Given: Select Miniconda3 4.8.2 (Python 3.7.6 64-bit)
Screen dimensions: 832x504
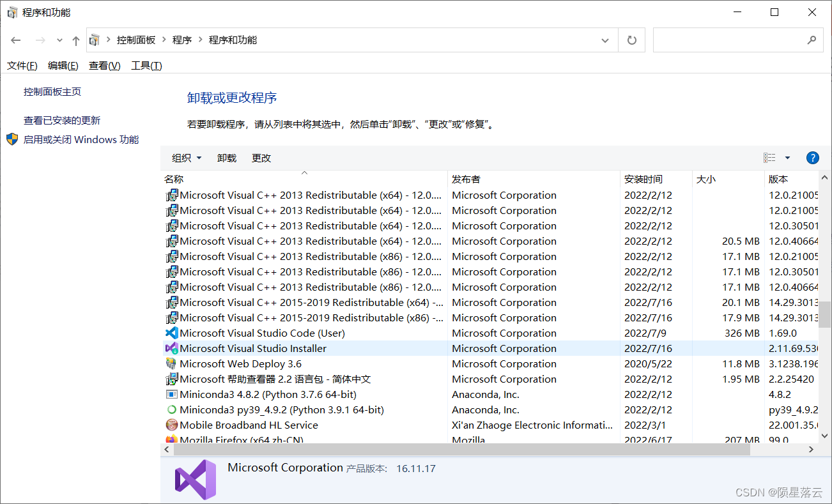Looking at the screenshot, I should coord(489,394).
